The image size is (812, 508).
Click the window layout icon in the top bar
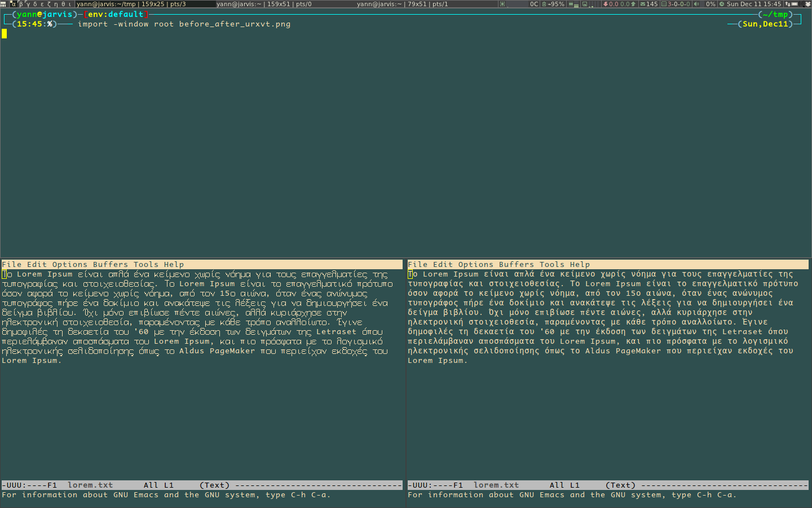click(3, 4)
